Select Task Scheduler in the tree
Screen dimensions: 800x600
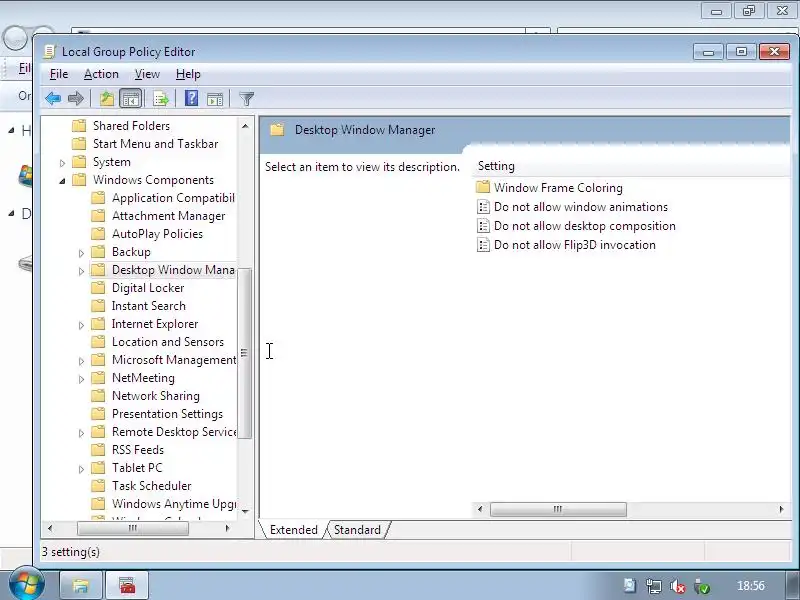152,486
